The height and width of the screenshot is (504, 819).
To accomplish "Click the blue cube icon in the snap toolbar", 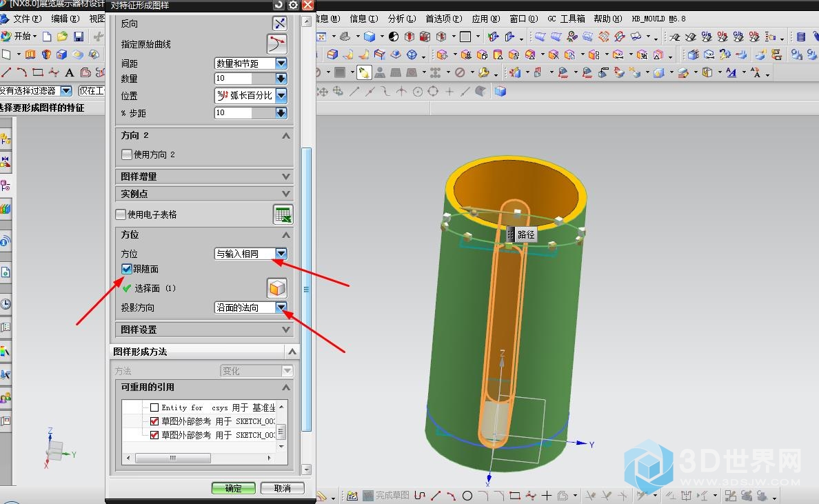I will point(501,92).
